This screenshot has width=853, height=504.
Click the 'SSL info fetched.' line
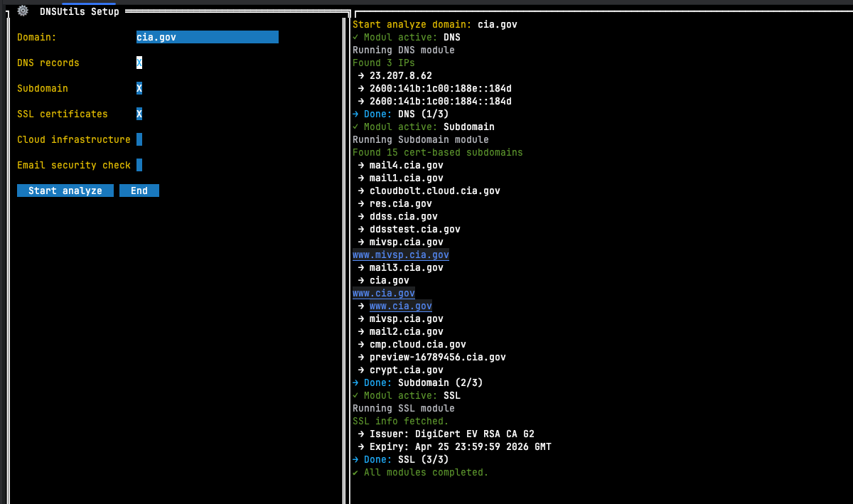pos(401,421)
